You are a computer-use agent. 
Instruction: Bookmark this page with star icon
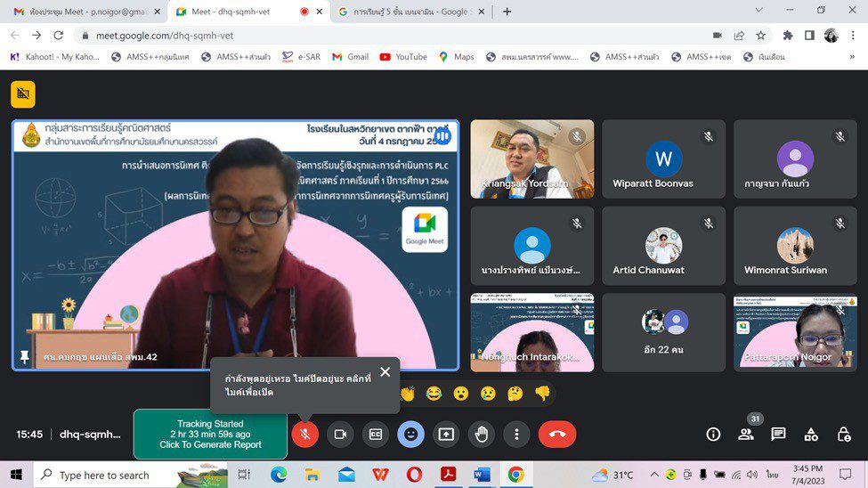click(x=760, y=36)
